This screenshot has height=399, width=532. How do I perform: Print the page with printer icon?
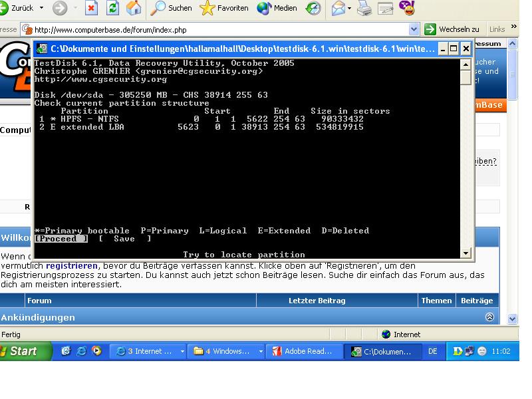(364, 8)
